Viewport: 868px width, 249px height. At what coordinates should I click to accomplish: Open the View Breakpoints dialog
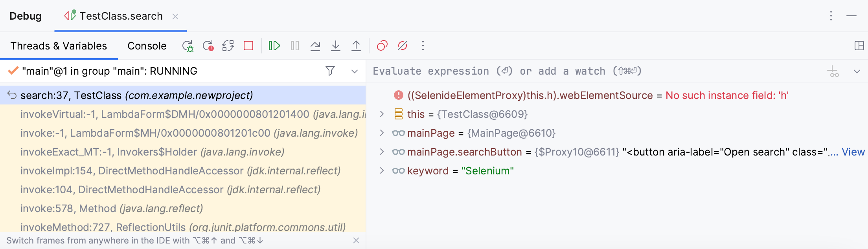point(382,46)
